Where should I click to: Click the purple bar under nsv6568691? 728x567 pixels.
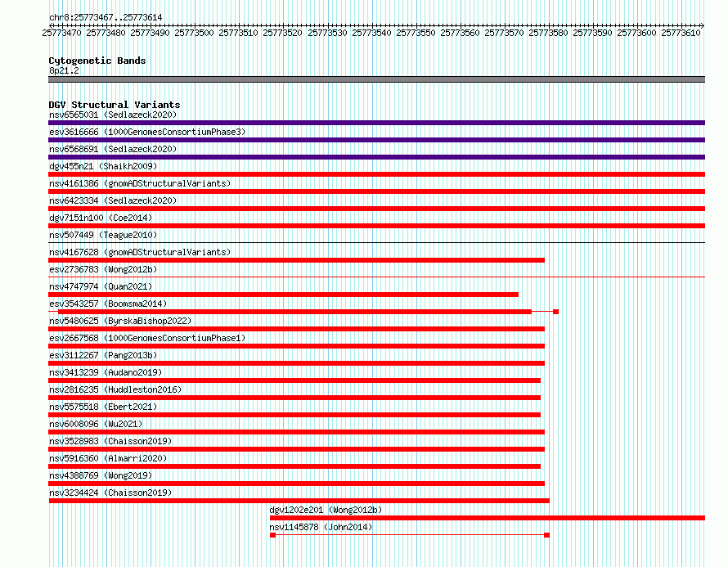pyautogui.click(x=376, y=157)
